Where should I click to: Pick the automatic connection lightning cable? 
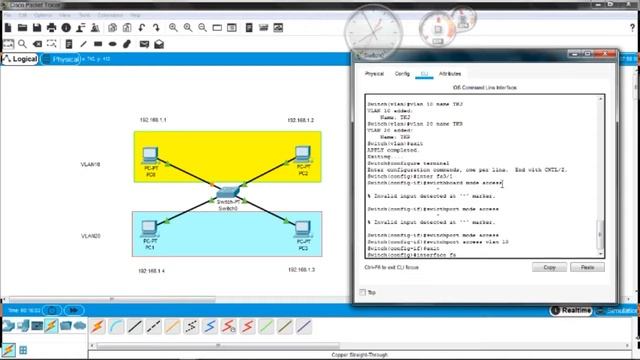pyautogui.click(x=98, y=327)
